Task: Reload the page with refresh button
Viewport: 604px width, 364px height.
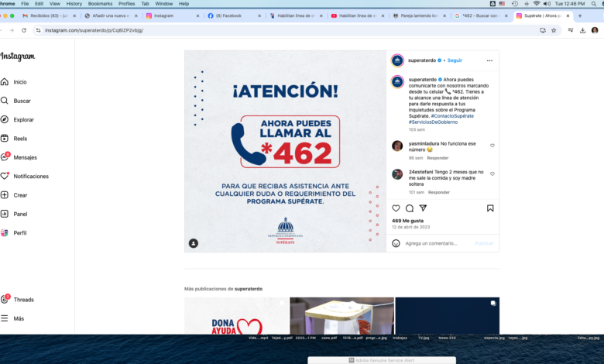Action: tap(24, 30)
